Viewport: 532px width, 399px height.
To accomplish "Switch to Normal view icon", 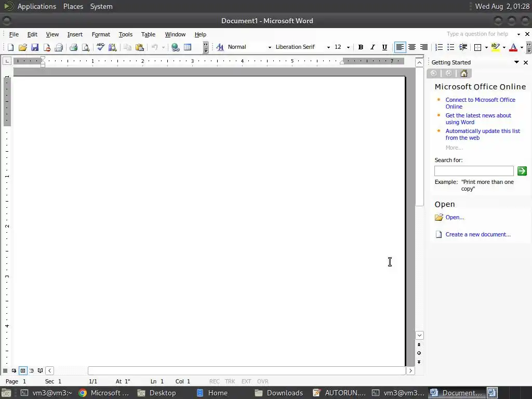I will tap(5, 370).
